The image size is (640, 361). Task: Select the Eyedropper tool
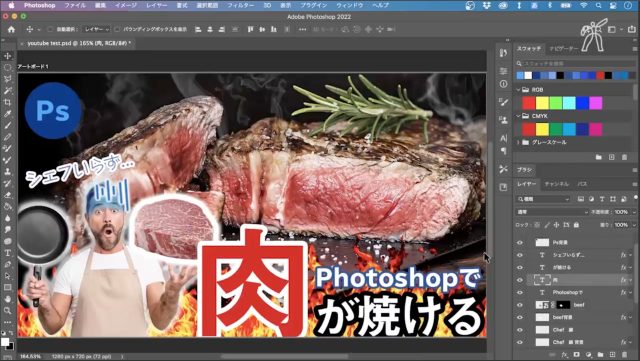pos(7,114)
